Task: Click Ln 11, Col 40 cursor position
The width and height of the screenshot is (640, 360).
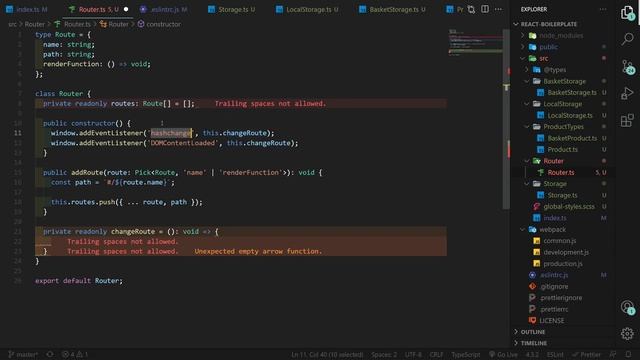Action: point(327,354)
